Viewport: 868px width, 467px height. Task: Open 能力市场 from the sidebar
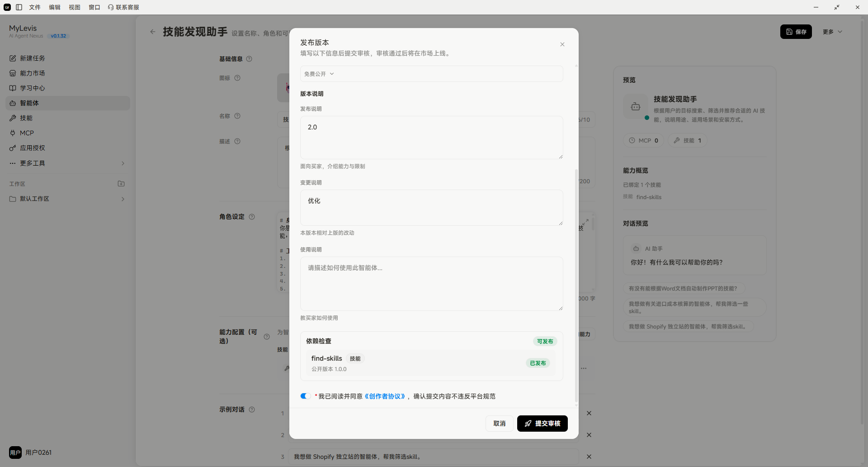(x=68, y=73)
